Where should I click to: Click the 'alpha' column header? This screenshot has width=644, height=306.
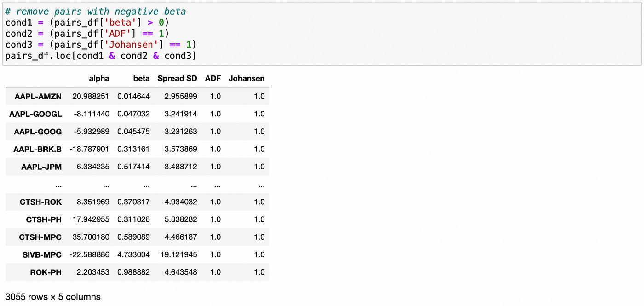point(99,78)
